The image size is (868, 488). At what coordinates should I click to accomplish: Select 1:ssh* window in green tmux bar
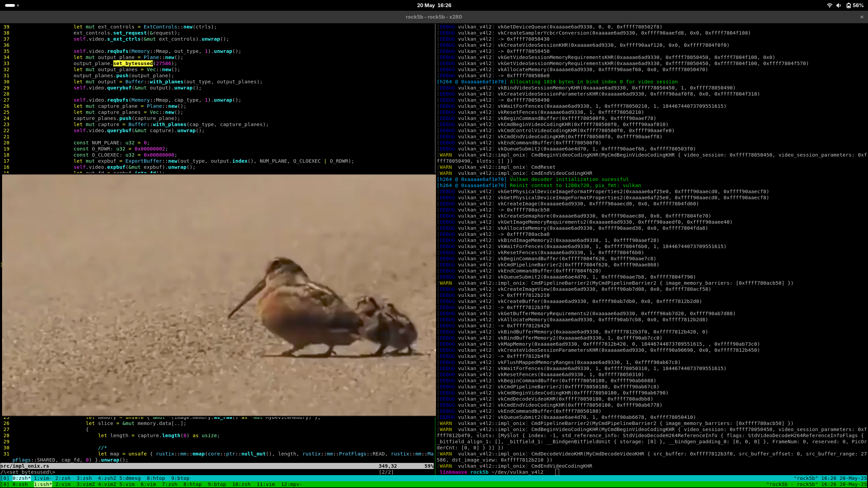pyautogui.click(x=43, y=484)
